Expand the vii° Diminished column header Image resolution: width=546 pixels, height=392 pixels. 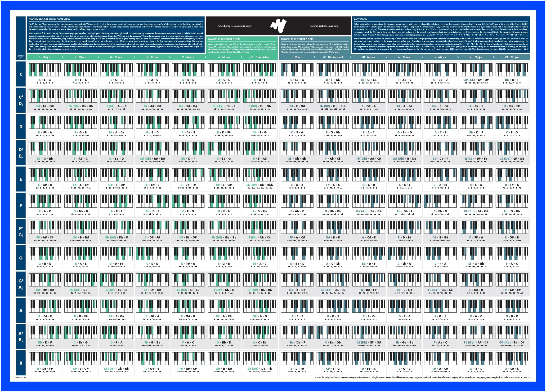pos(260,57)
